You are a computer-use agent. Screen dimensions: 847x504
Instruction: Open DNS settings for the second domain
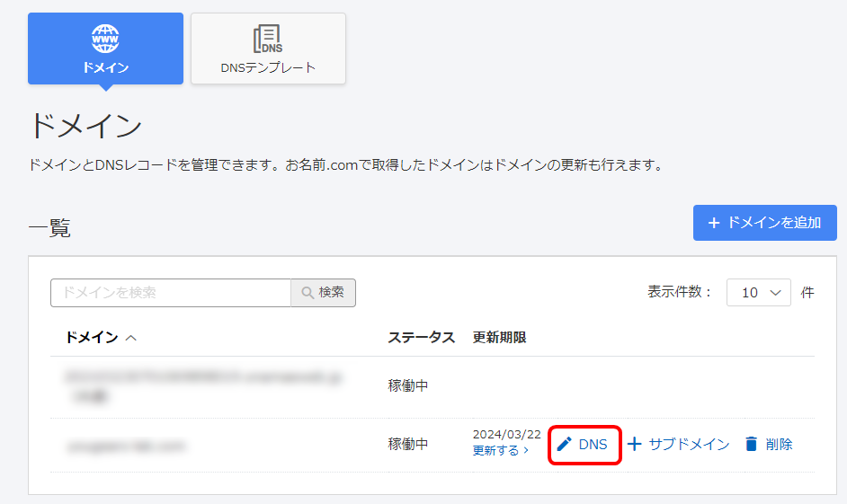coord(584,444)
